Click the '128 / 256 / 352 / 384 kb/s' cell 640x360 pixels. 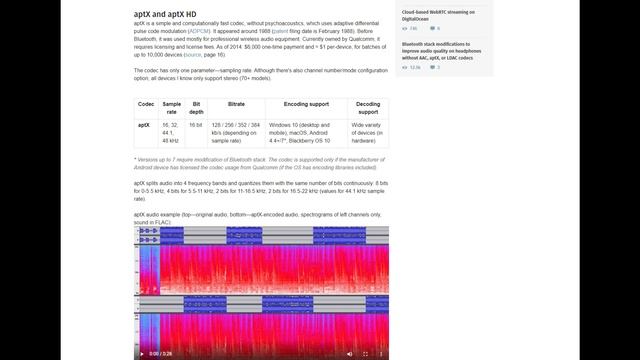tap(236, 133)
